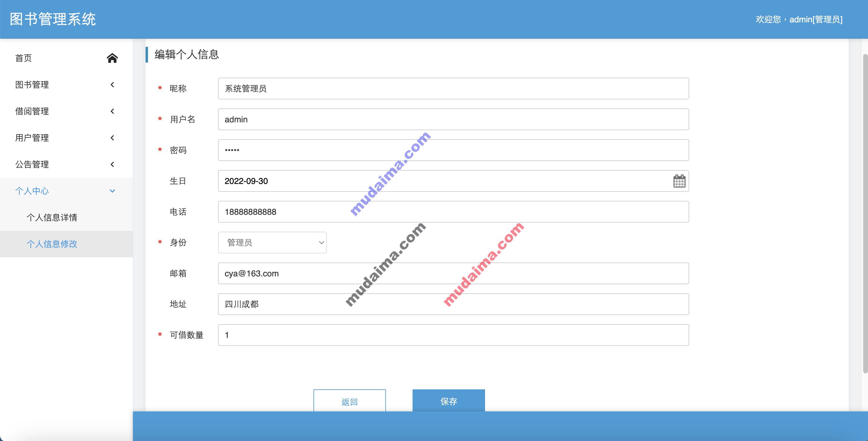868x441 pixels.
Task: Focus the 密码 password field
Action: click(453, 150)
